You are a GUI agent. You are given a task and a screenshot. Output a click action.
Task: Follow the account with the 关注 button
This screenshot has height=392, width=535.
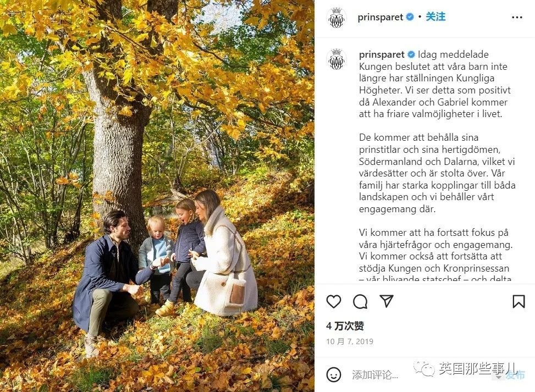coord(435,16)
